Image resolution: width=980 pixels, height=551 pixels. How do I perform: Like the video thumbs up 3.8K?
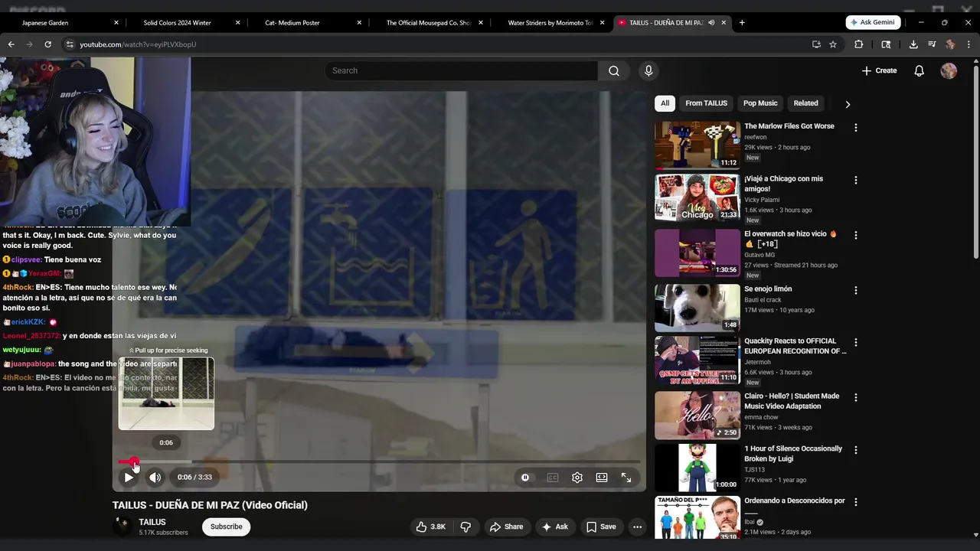[x=430, y=527]
